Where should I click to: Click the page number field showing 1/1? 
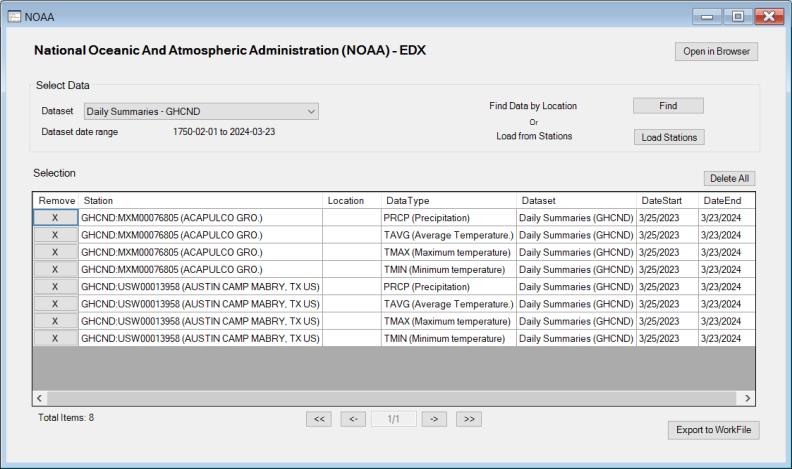pos(393,419)
